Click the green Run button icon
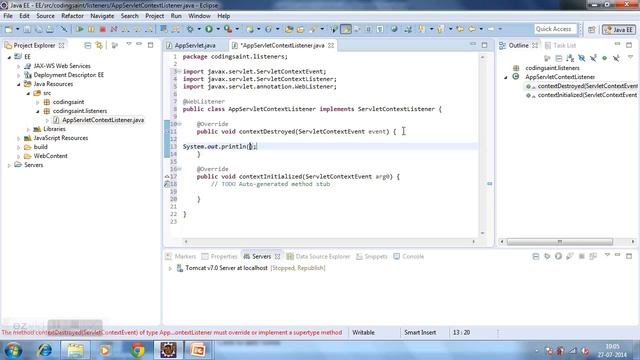Screen dimensions: 640x360 (209, 29)
